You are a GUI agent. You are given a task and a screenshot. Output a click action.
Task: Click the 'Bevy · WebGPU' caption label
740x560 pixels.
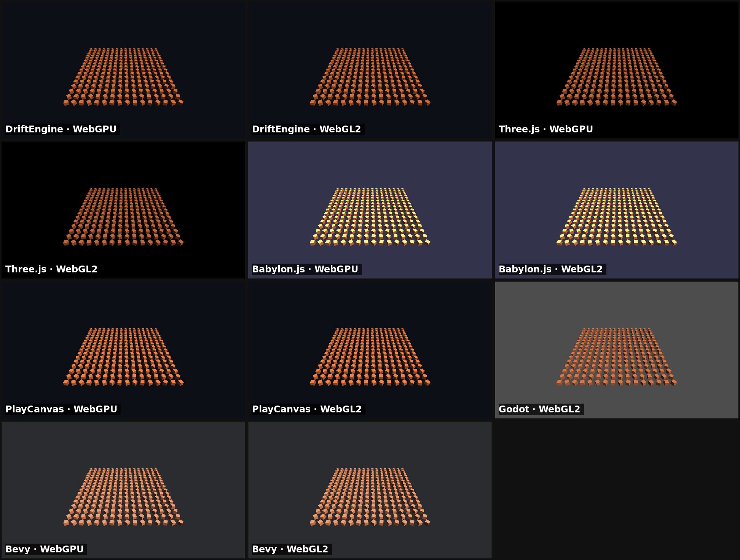click(x=45, y=549)
